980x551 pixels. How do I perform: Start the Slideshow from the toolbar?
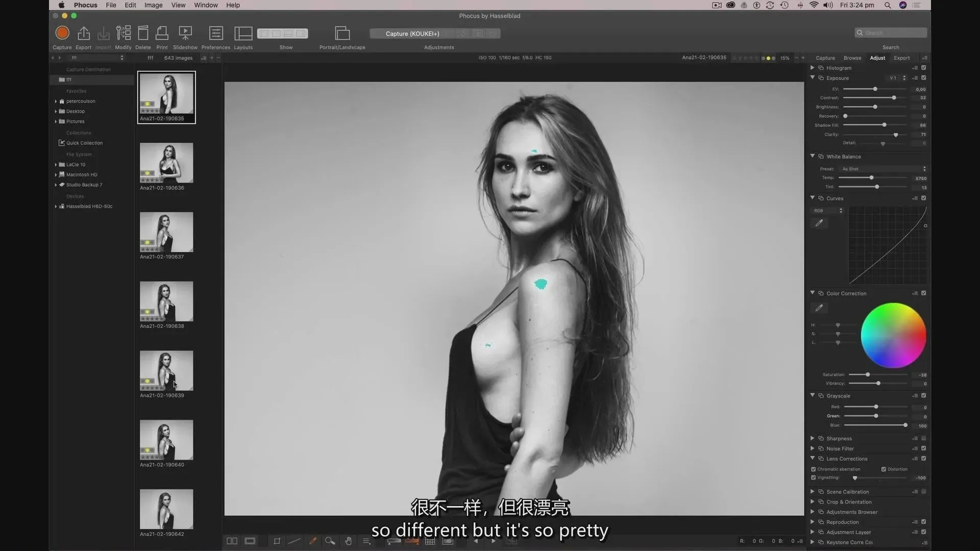click(x=185, y=33)
